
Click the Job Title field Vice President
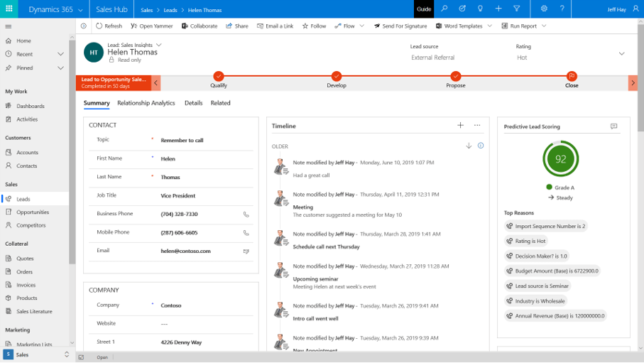pos(178,195)
